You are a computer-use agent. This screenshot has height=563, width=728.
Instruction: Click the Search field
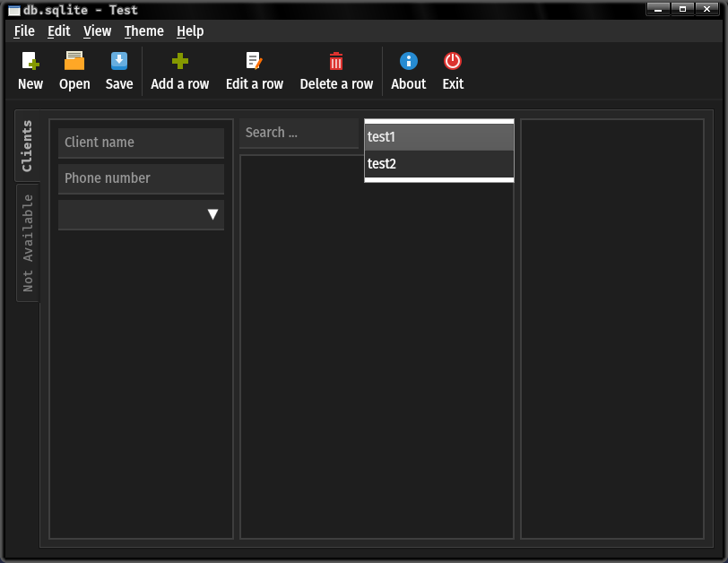point(299,134)
